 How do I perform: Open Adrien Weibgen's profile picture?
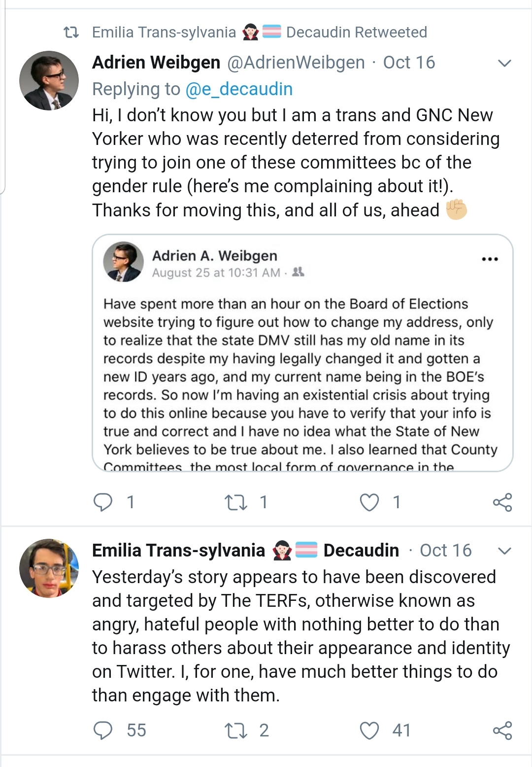tap(49, 80)
